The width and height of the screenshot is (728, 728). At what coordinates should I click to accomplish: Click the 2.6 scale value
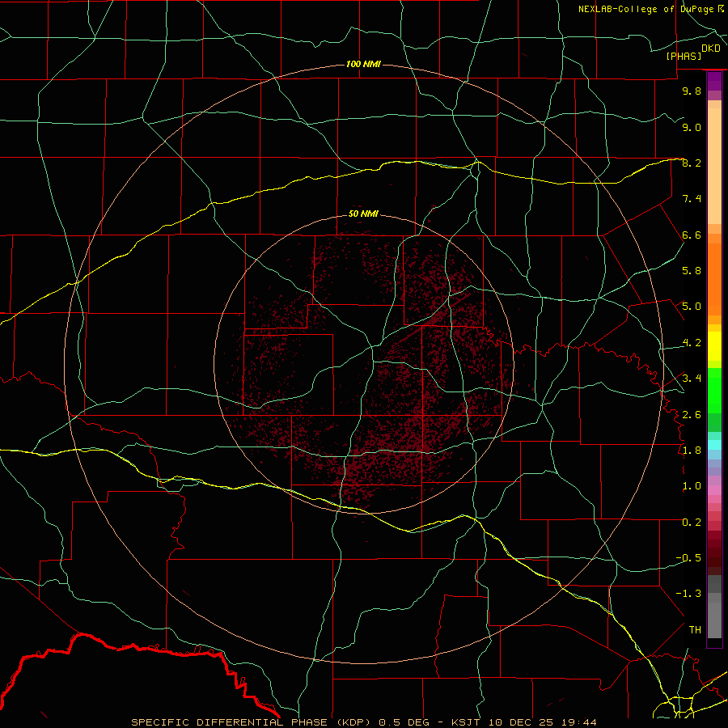(x=692, y=415)
